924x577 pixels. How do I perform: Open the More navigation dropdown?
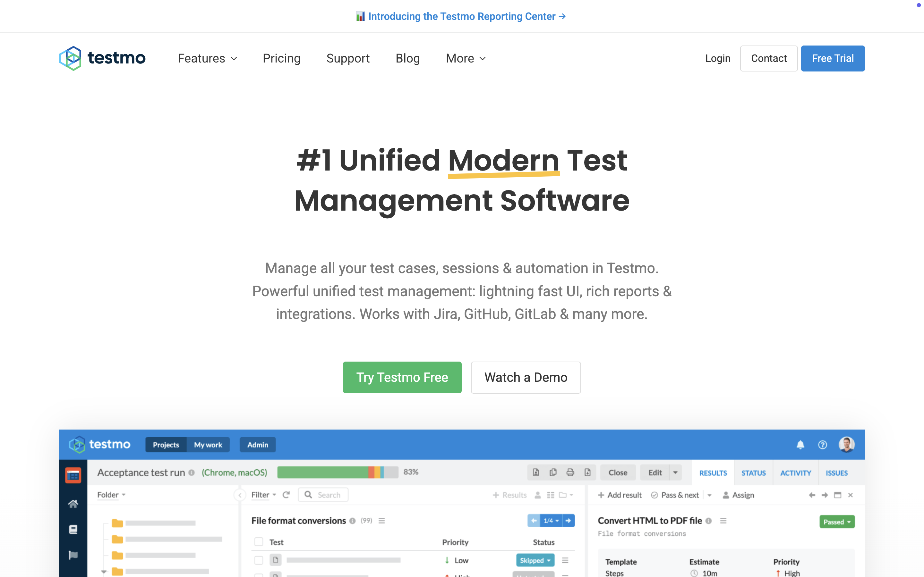[466, 58]
